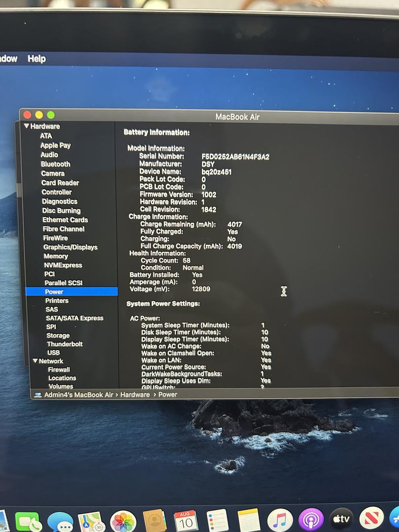The width and height of the screenshot is (399, 532).
Task: Click the red close window button
Action: (28, 115)
